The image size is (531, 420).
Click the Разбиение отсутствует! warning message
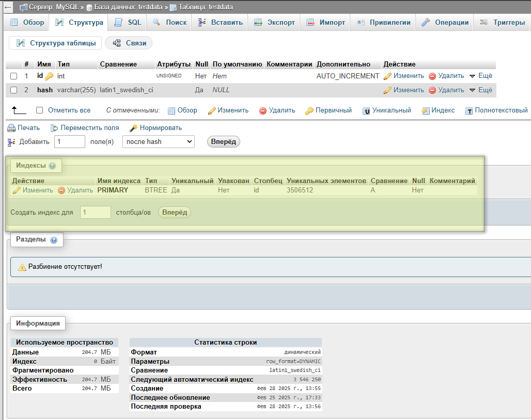click(65, 266)
